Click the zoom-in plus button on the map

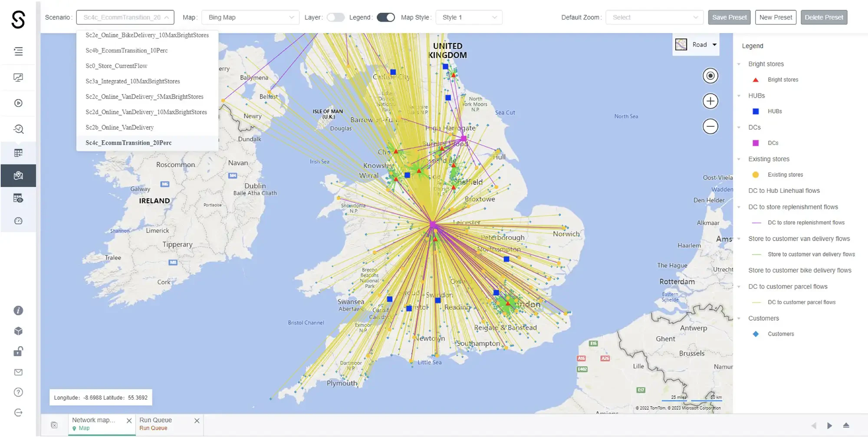(710, 101)
